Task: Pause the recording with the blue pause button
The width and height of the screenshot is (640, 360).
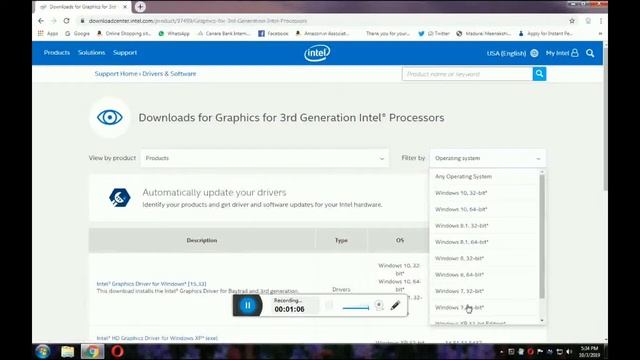Action: (x=247, y=305)
